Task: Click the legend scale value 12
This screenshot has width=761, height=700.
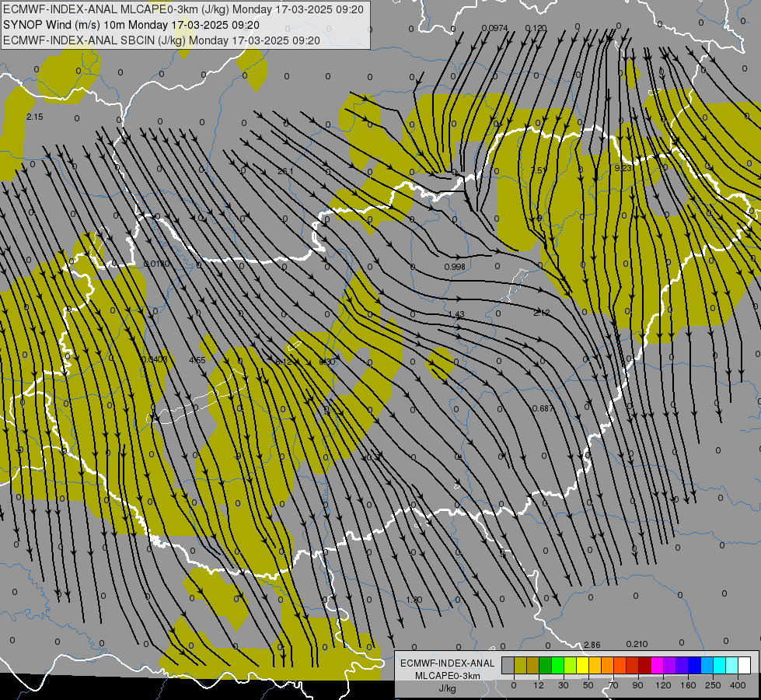Action: point(538,685)
